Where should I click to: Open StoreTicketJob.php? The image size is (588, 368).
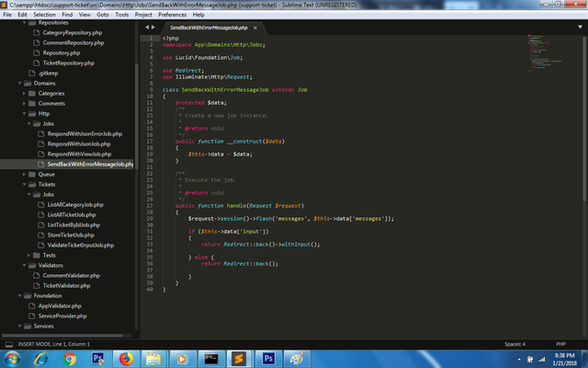(x=71, y=236)
